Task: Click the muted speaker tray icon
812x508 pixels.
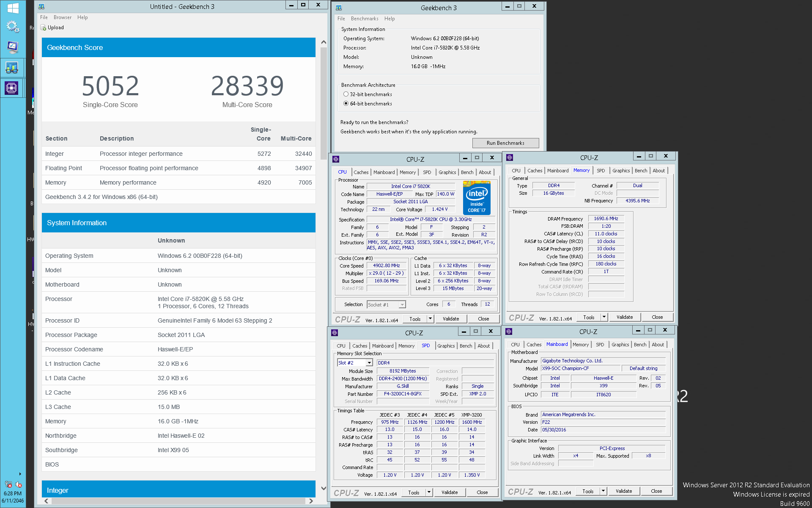Action: (19, 484)
